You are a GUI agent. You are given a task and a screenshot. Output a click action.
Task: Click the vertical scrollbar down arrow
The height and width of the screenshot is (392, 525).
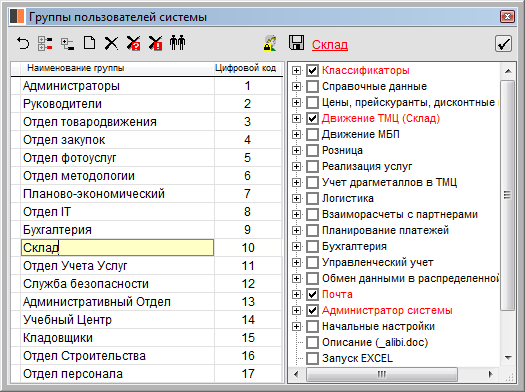(508, 358)
